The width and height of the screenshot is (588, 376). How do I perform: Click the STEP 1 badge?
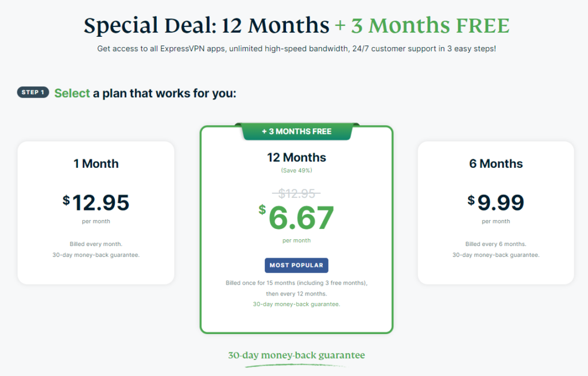tap(33, 93)
